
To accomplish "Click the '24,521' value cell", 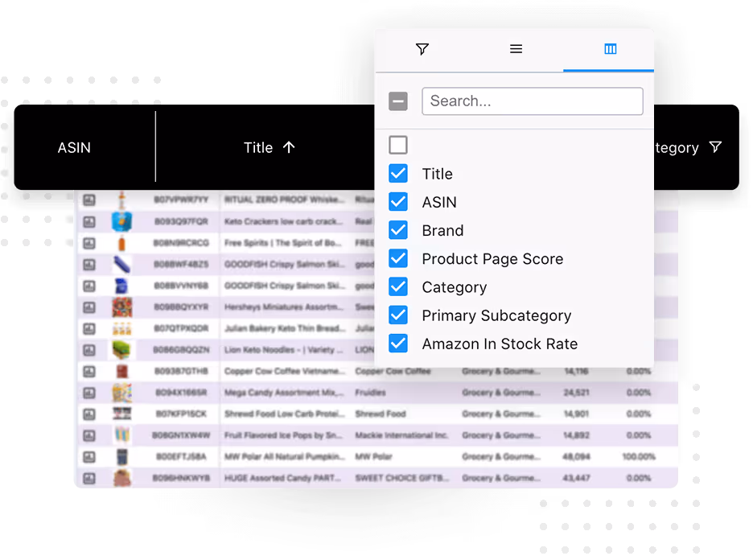I will point(576,393).
